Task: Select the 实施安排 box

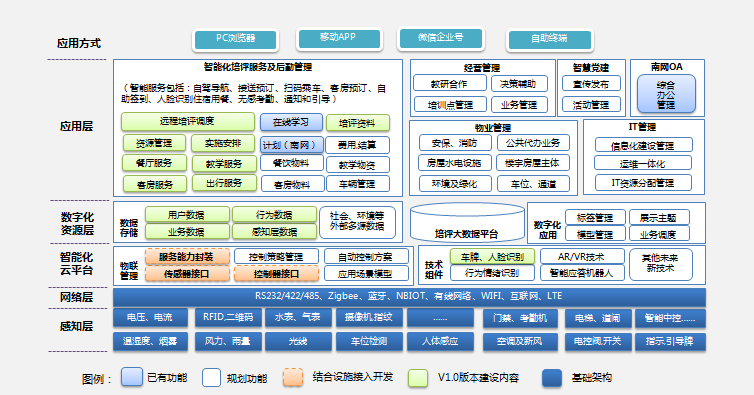Action: [x=223, y=143]
